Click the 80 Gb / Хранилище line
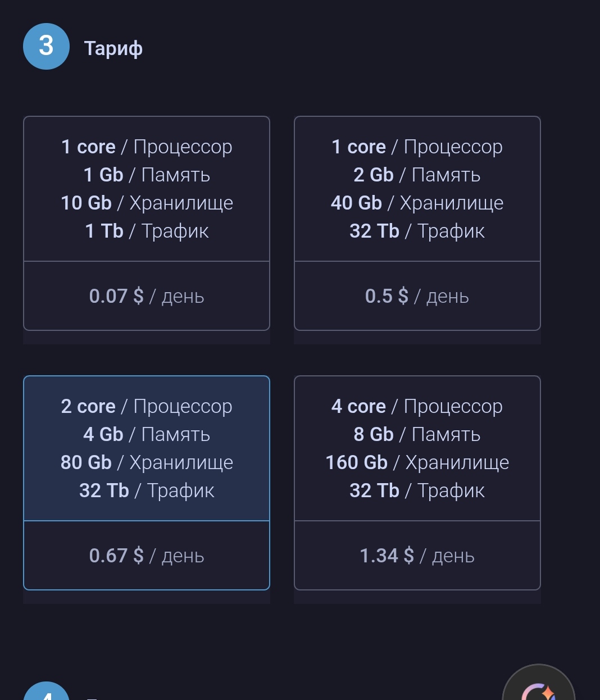Image resolution: width=600 pixels, height=700 pixels. click(147, 462)
